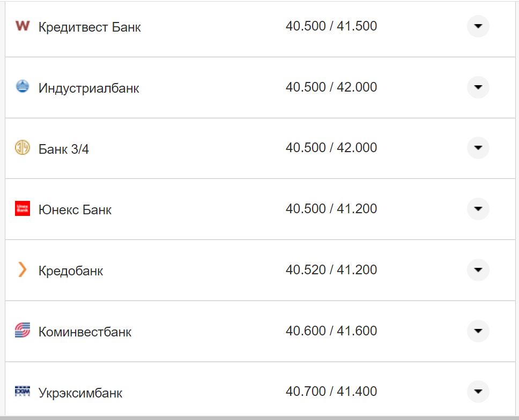The width and height of the screenshot is (519, 420).
Task: Click the Коминвестбанк striped logo icon
Action: tap(23, 331)
